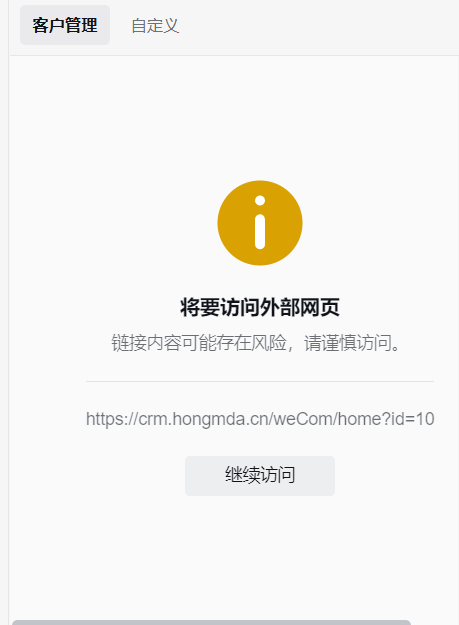Open the crm.hongmda.cn URL link
The image size is (459, 625).
click(x=260, y=419)
